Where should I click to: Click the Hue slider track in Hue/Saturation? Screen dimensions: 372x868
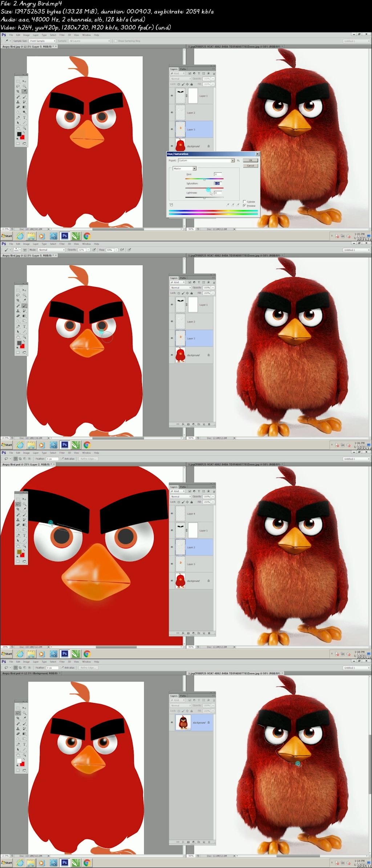tap(204, 179)
